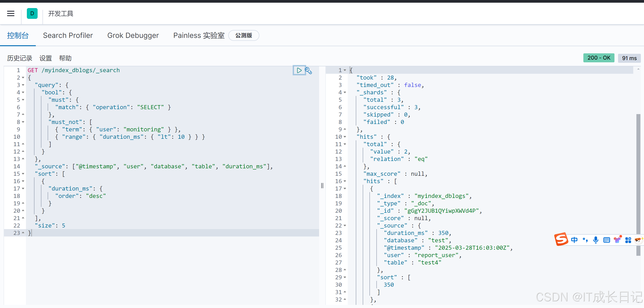Click the wrench icon beside the run button
644x308 pixels.
point(309,71)
